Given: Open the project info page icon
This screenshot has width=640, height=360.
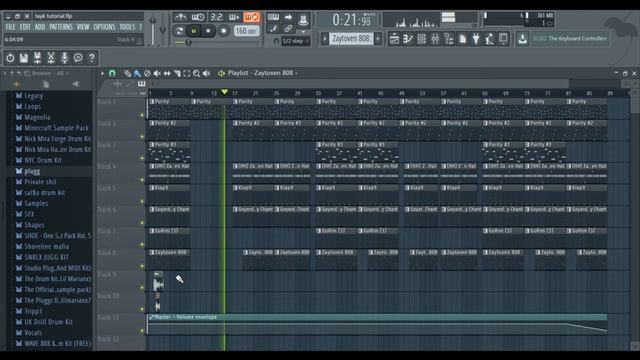Looking at the screenshot, I should coord(462,39).
